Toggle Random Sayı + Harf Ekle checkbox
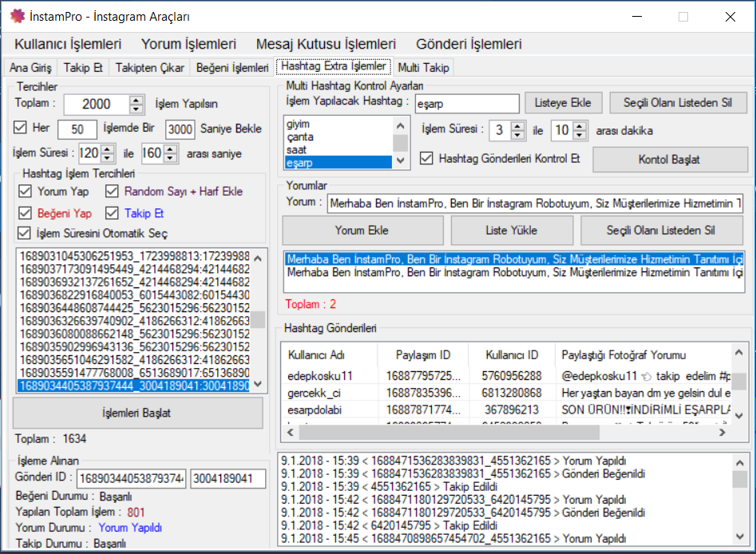Image resolution: width=756 pixels, height=554 pixels. point(112,192)
